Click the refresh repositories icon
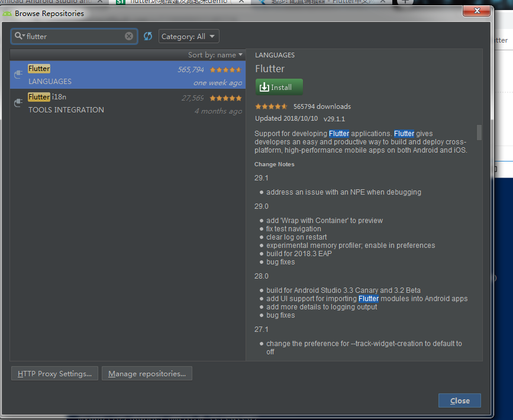The height and width of the screenshot is (420, 513). click(x=148, y=36)
